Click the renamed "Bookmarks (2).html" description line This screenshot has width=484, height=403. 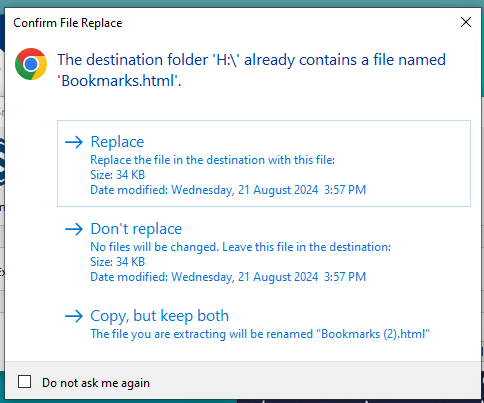click(x=260, y=334)
